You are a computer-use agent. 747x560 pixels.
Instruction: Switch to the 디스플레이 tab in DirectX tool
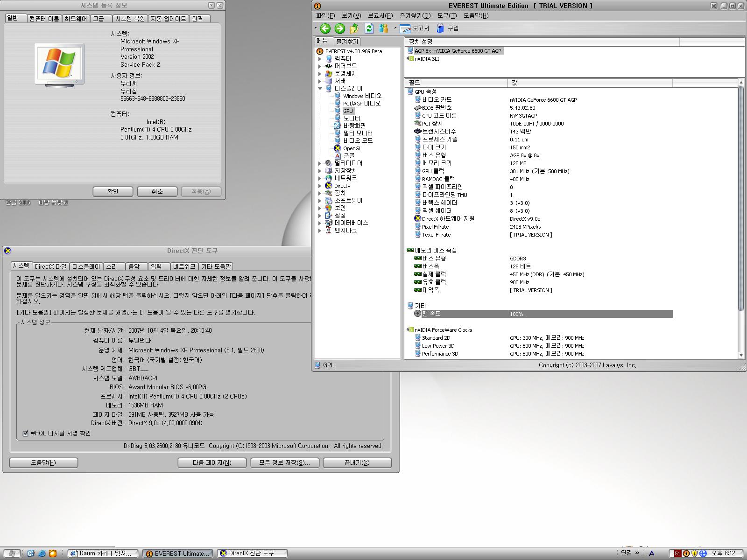[86, 266]
